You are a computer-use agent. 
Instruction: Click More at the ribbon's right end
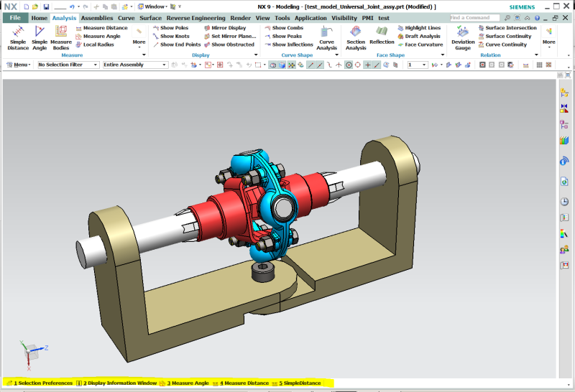548,37
